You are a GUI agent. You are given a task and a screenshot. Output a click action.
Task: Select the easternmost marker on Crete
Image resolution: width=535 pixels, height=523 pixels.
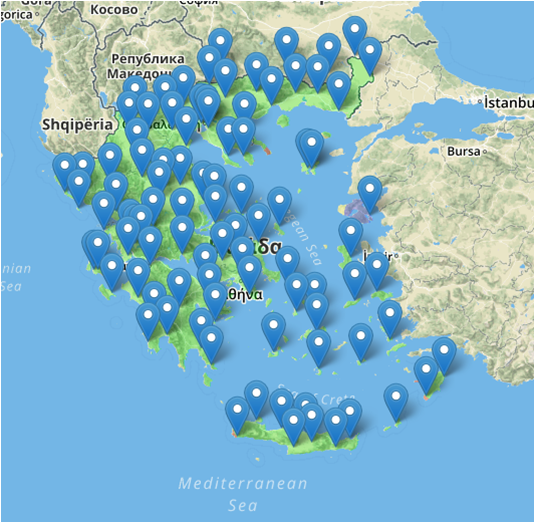point(350,417)
